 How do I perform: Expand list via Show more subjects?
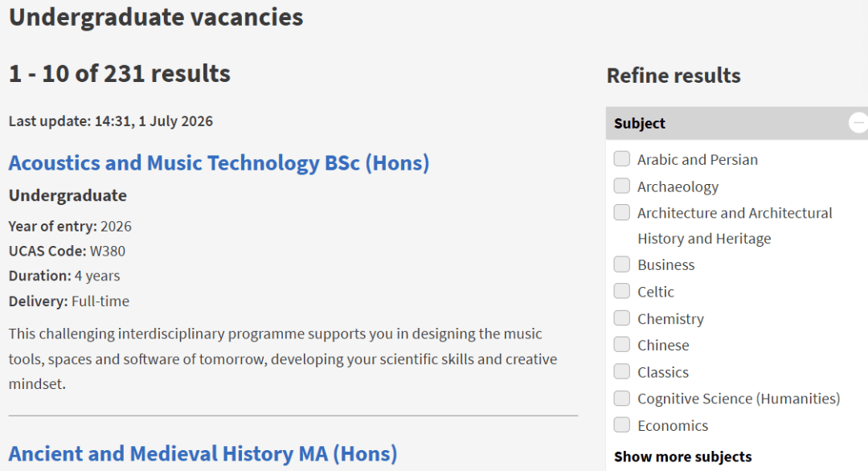point(682,457)
